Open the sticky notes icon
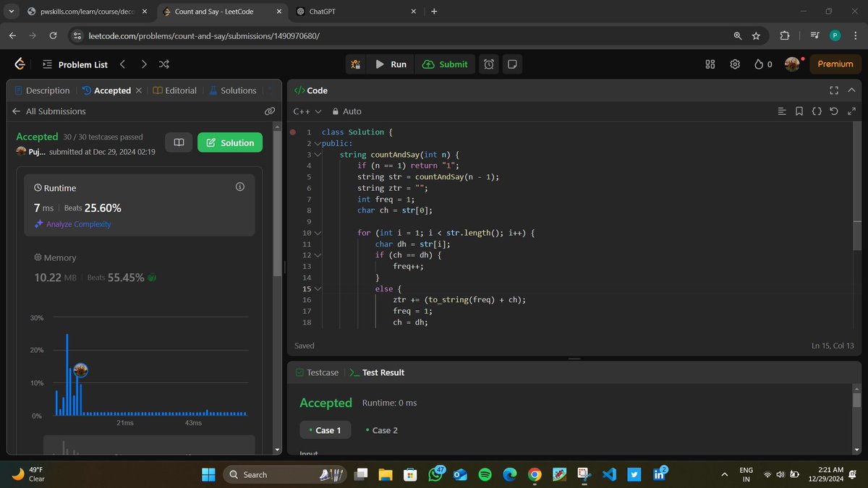The width and height of the screenshot is (868, 488). tap(512, 64)
